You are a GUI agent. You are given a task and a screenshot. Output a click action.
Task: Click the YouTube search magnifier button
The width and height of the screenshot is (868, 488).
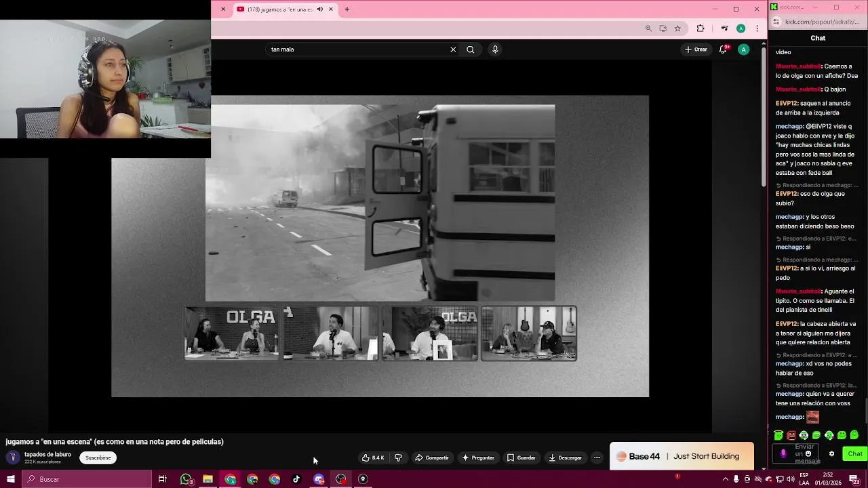(470, 49)
